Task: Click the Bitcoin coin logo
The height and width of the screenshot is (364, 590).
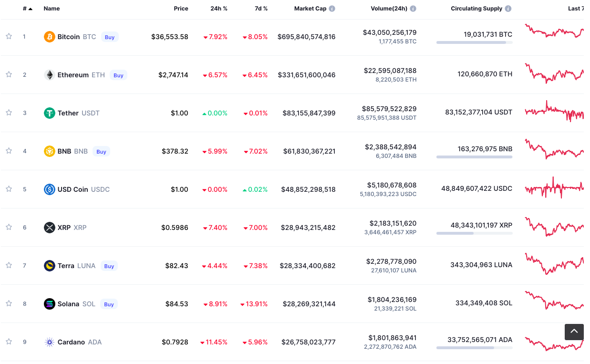Action: point(50,37)
